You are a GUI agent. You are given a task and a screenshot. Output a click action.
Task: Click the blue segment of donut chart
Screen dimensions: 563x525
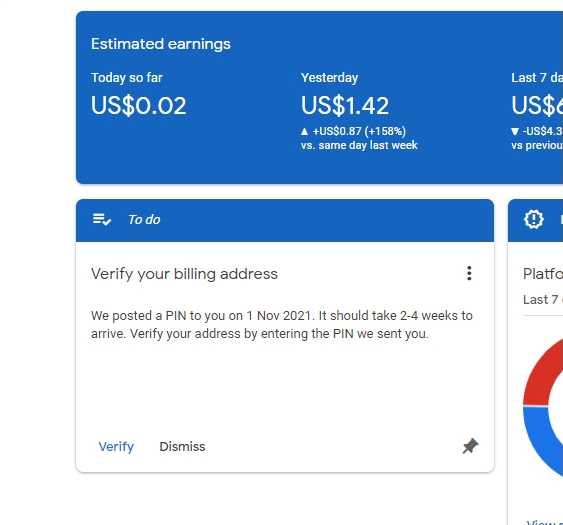[x=540, y=440]
